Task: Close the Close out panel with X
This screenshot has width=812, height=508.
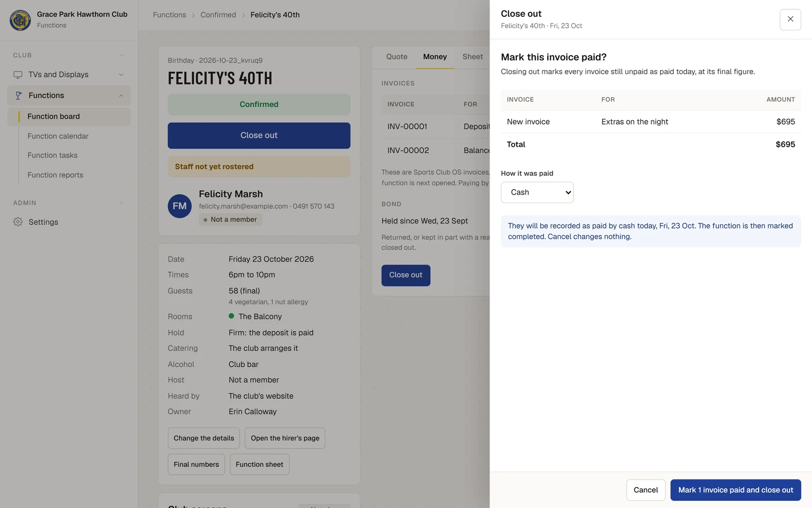Action: (x=790, y=19)
